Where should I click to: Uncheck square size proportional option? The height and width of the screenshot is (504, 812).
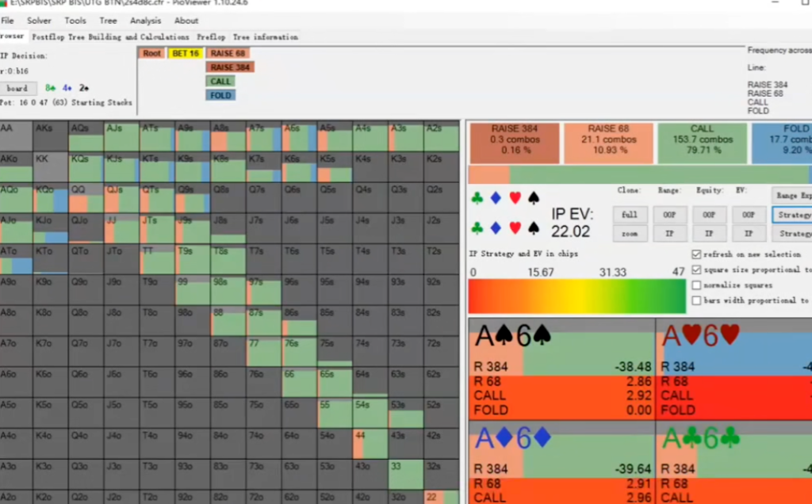tap(696, 269)
